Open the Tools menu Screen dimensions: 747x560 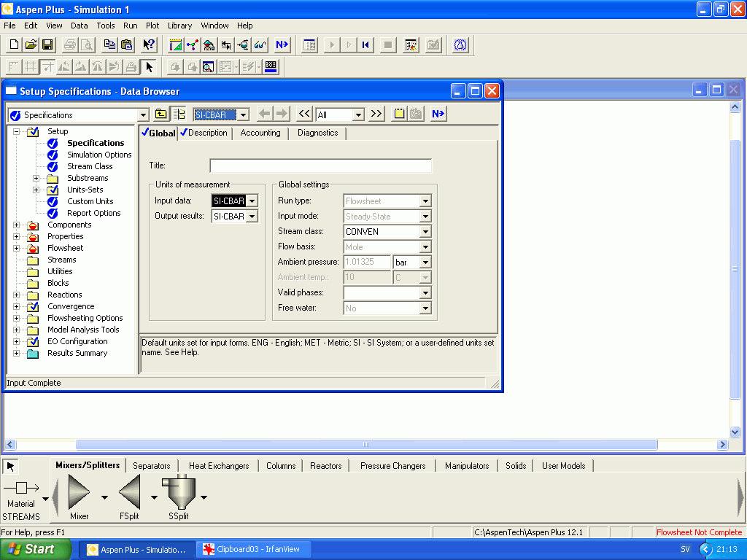(105, 26)
